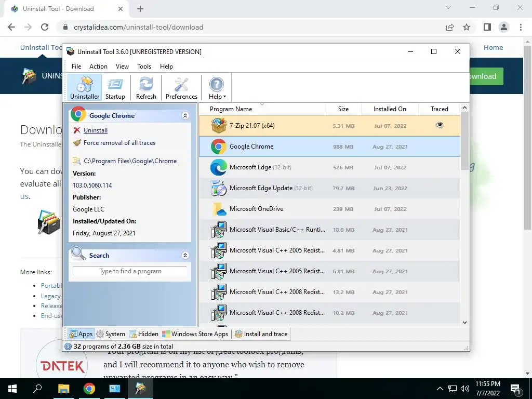This screenshot has width=532, height=399.
Task: Open the Chrome profile avatar
Action: coord(504,27)
